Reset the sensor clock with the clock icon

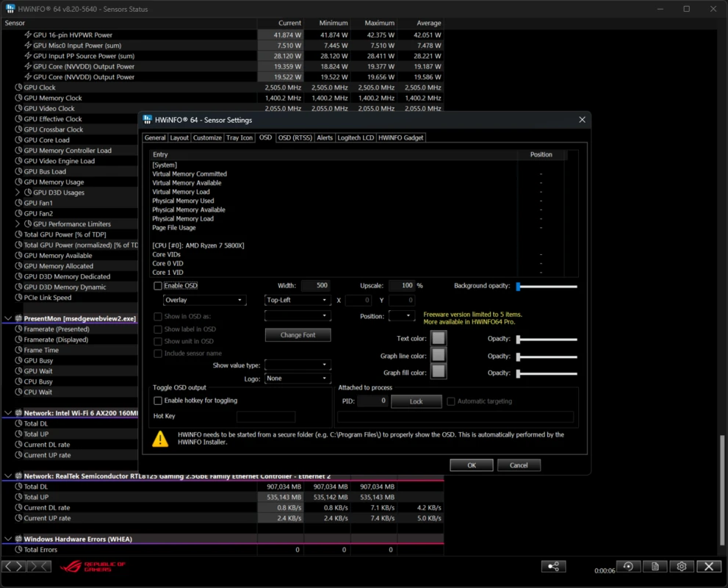click(x=628, y=566)
